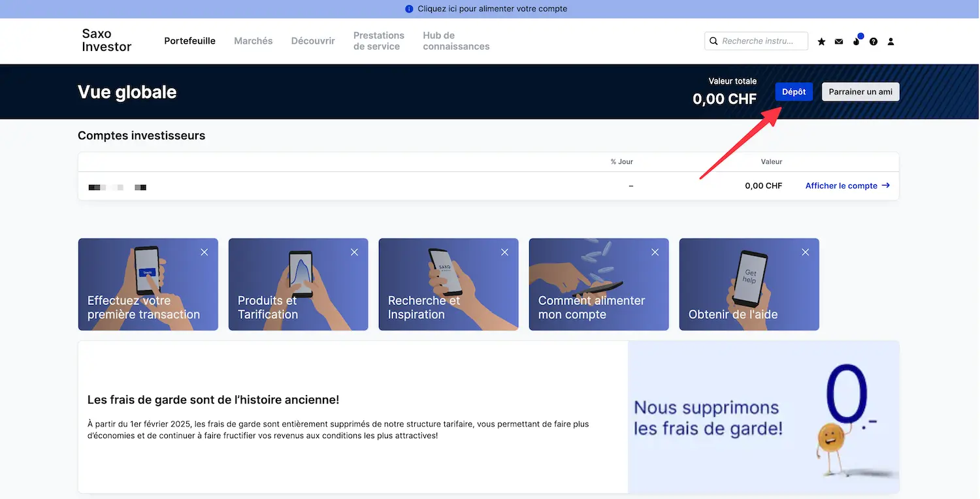Click the % Jour column header
The image size is (980, 499).
coord(621,161)
